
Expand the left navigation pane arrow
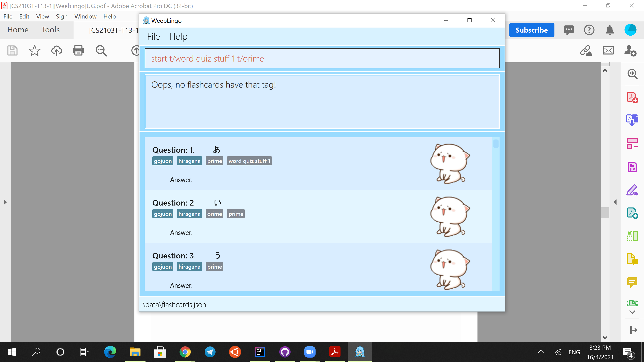tap(5, 202)
